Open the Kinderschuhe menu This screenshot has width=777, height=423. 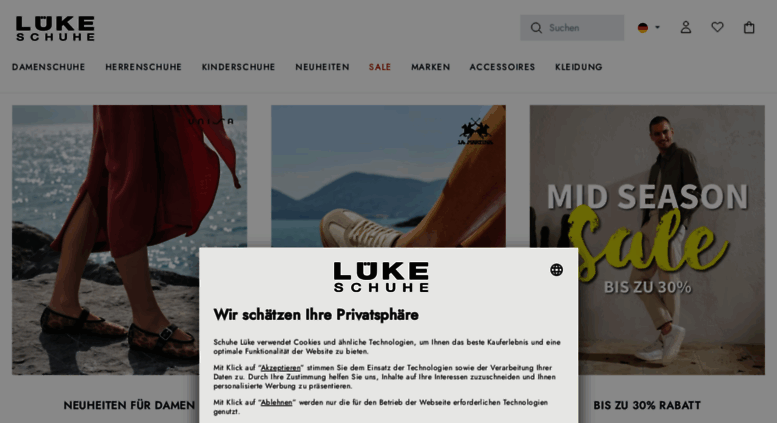tap(238, 67)
